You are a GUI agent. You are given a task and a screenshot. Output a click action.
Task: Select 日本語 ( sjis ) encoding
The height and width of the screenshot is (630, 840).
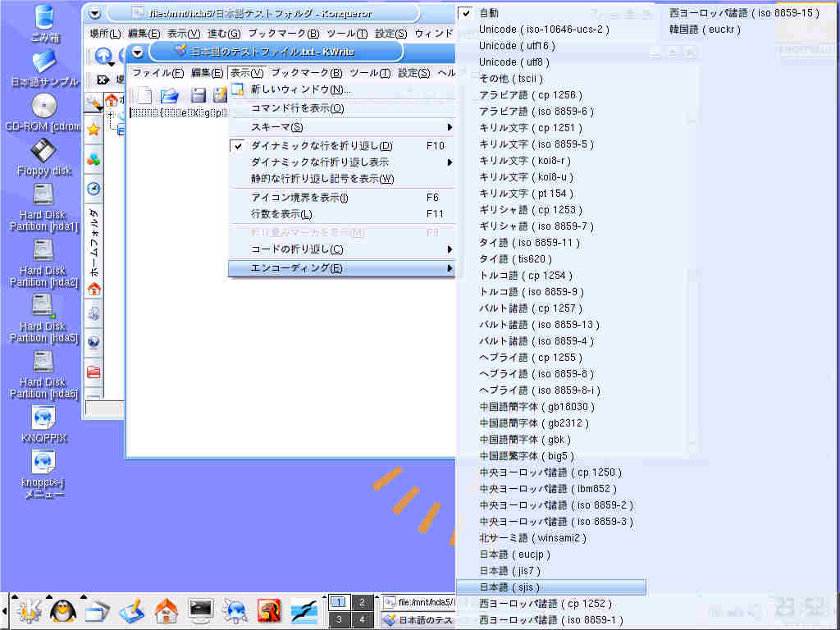click(x=551, y=587)
